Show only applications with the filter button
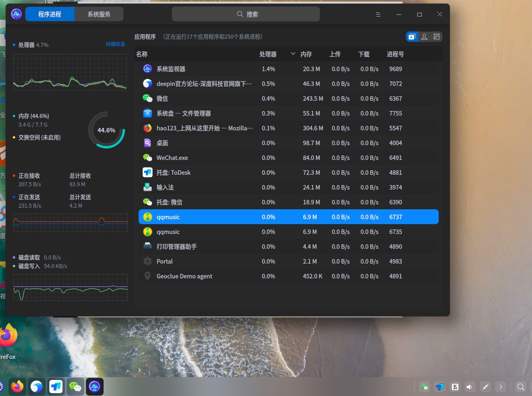 point(412,37)
